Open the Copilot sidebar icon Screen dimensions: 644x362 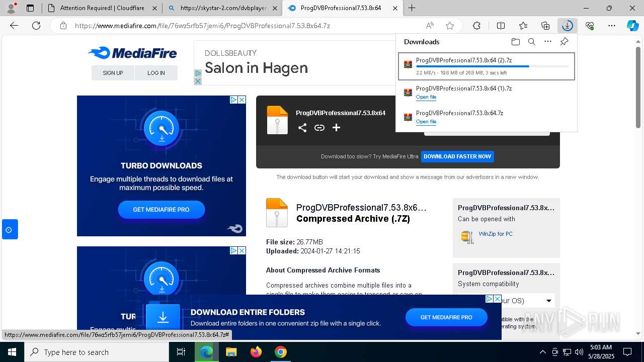coord(633,26)
